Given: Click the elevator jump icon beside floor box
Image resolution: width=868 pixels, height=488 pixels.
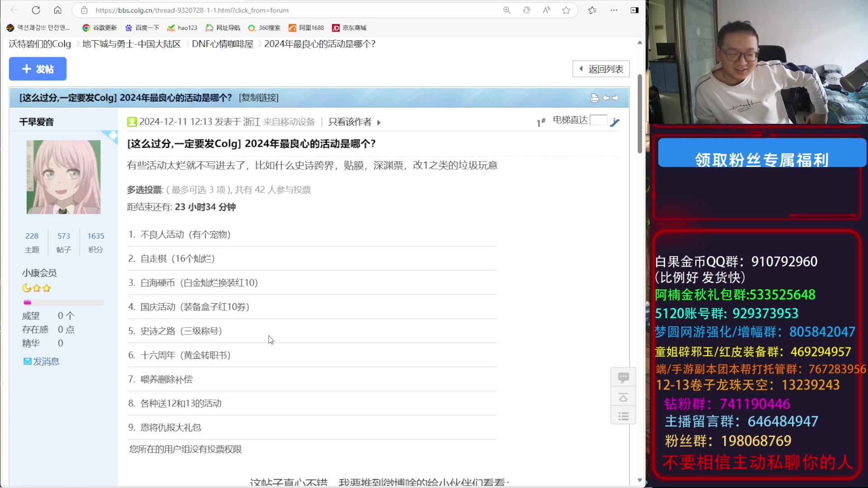Looking at the screenshot, I should 615,122.
